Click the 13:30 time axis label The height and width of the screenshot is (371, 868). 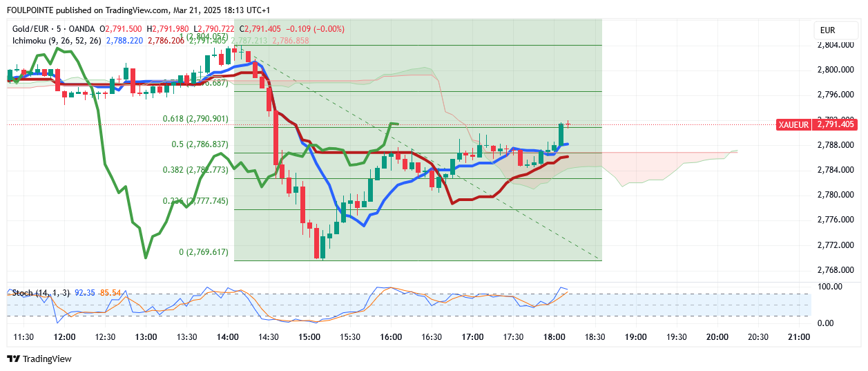[x=186, y=337]
